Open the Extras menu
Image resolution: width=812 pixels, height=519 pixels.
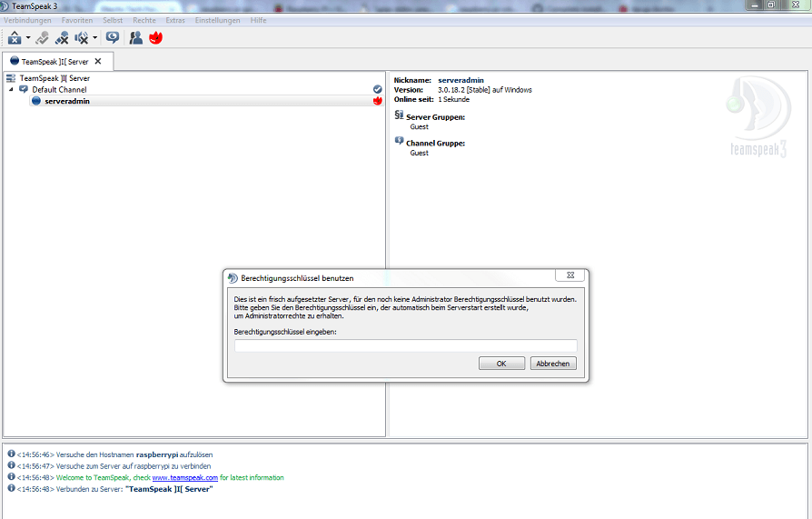coord(175,20)
